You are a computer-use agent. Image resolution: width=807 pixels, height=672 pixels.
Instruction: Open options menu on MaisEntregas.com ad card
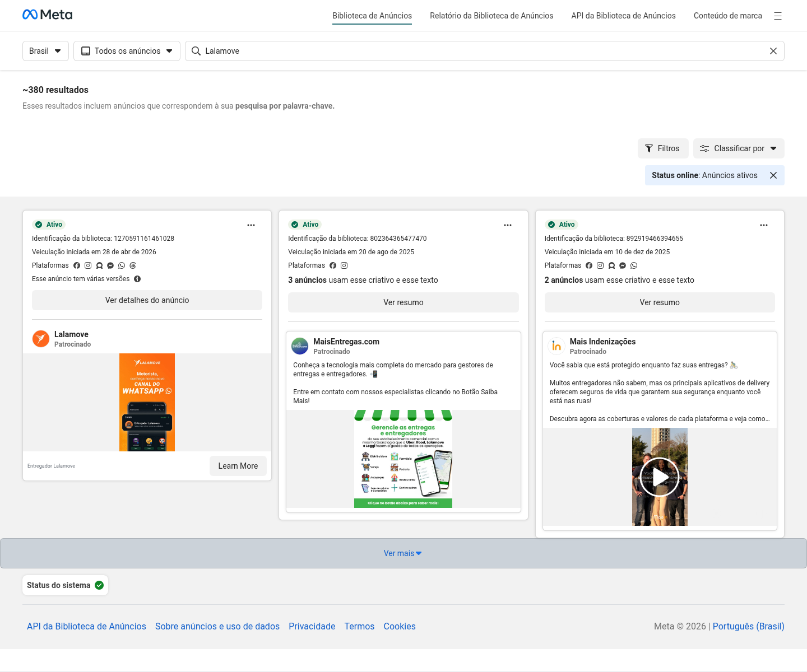pyautogui.click(x=508, y=225)
